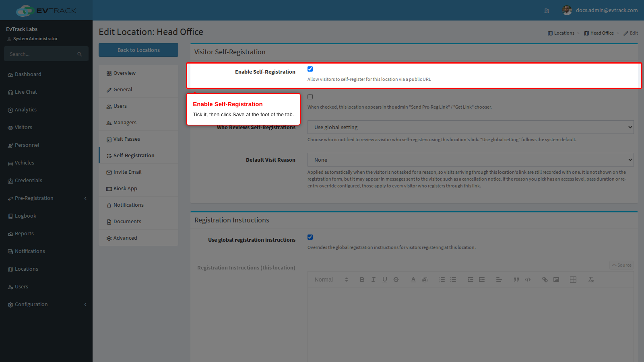
Task: Open the text background color tool
Action: click(425, 280)
